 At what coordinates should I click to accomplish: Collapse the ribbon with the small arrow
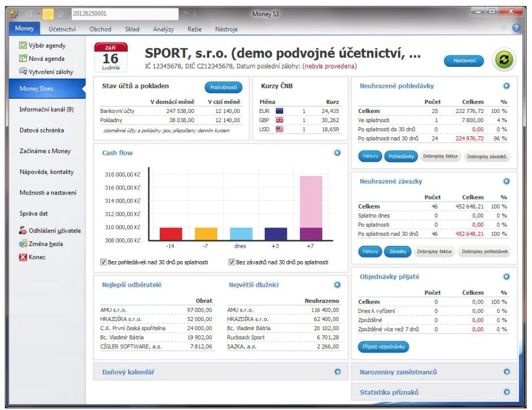coord(504,28)
